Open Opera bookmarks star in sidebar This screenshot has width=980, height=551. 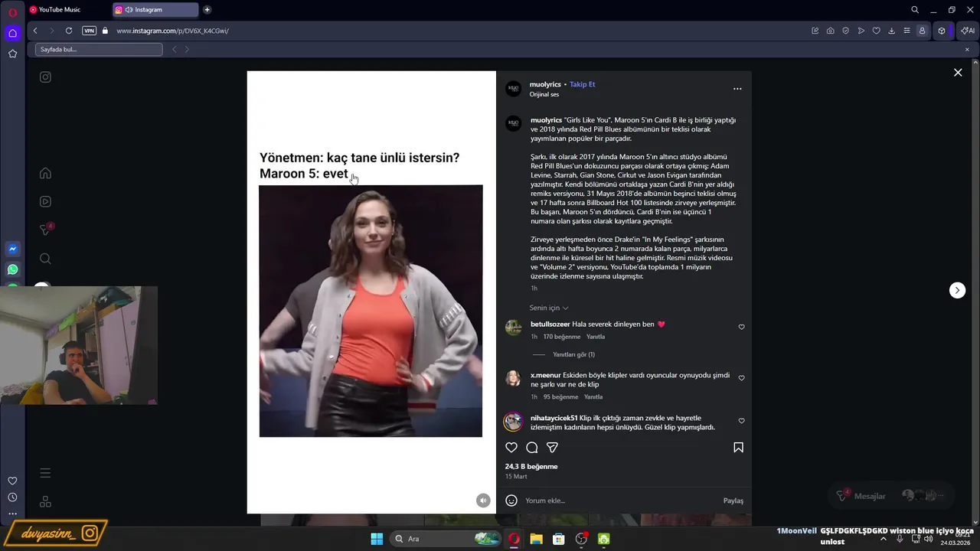click(12, 54)
